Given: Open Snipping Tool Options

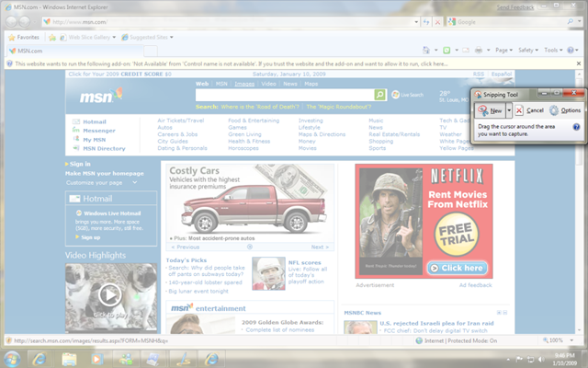Looking at the screenshot, I should click(x=566, y=109).
